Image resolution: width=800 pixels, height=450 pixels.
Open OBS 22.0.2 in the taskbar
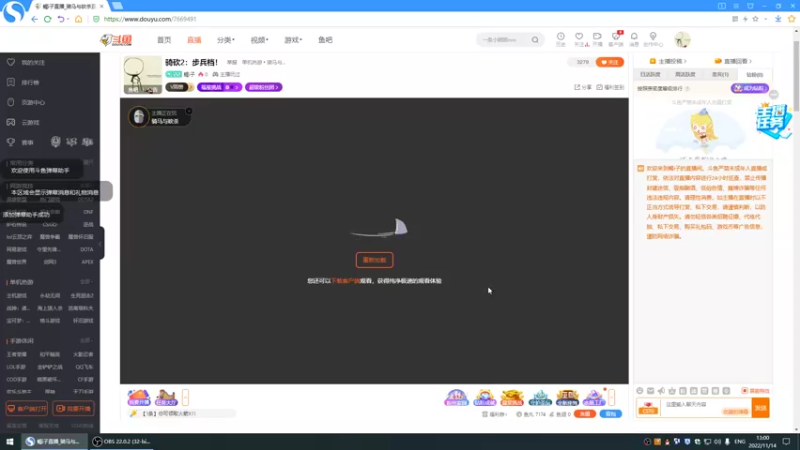[121, 441]
